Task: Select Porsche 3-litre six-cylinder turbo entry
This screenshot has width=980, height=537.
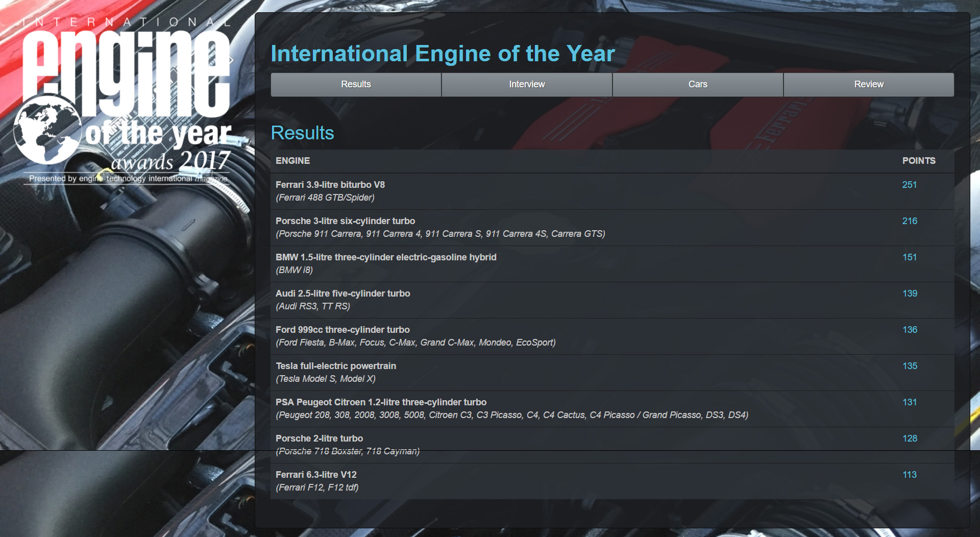Action: coord(612,228)
